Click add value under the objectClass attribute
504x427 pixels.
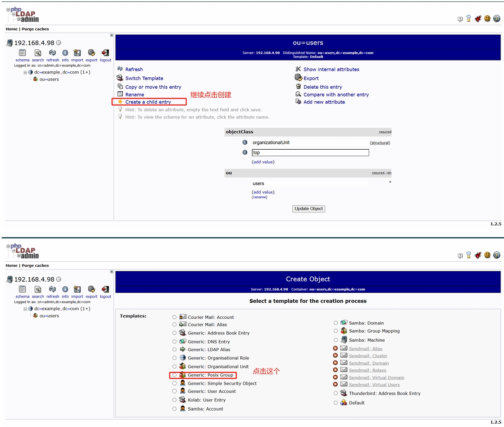(x=263, y=162)
